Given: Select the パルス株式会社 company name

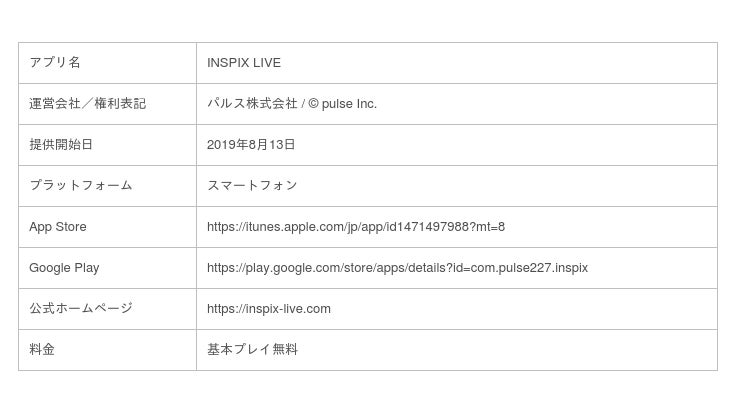Looking at the screenshot, I should [x=252, y=104].
